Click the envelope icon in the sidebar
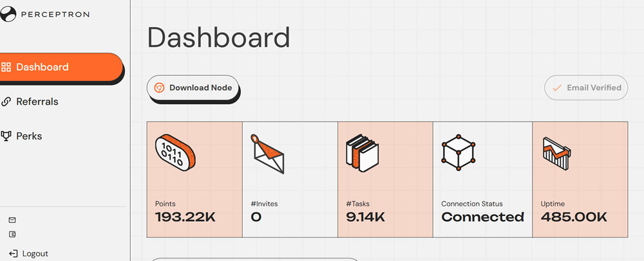This screenshot has width=644, height=261. [12, 220]
